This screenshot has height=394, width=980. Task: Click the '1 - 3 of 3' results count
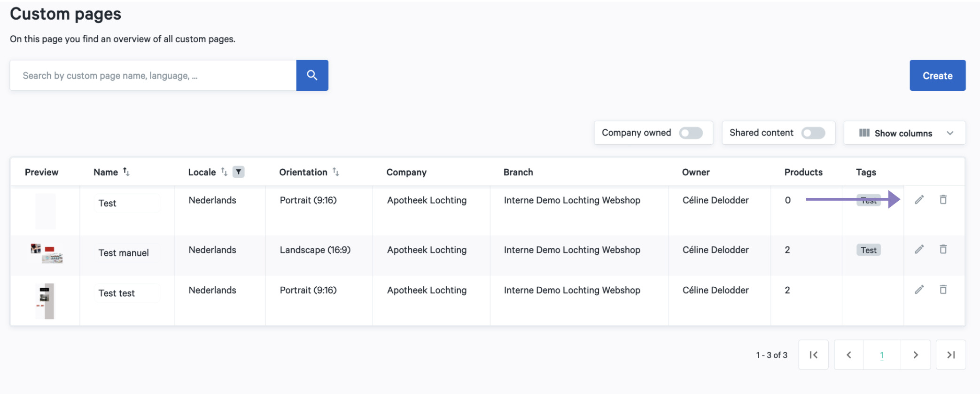click(771, 355)
